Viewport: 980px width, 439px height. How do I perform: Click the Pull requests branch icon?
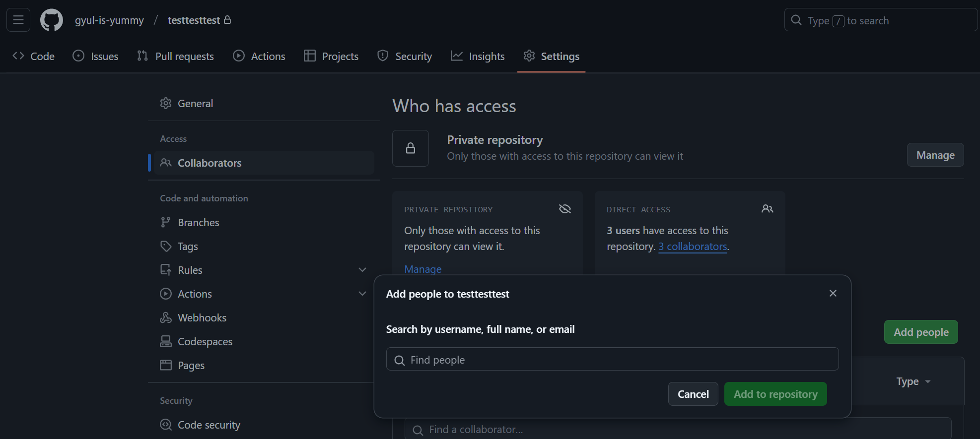142,56
